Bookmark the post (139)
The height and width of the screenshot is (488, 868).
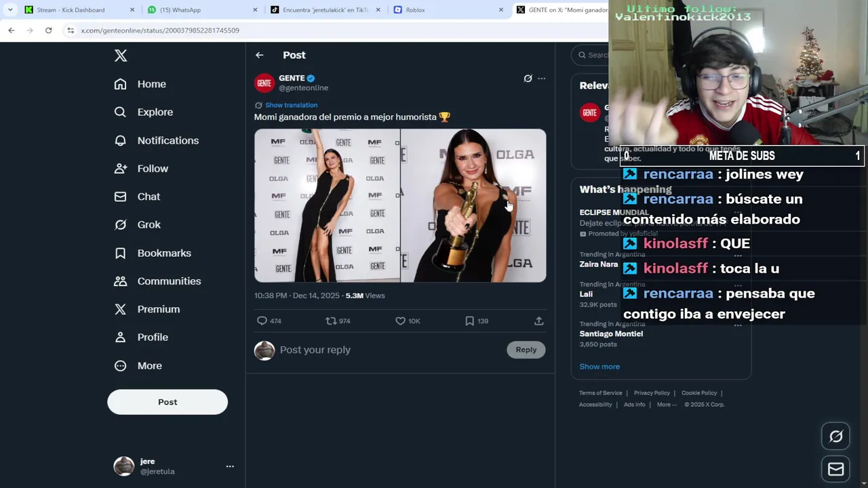click(469, 321)
